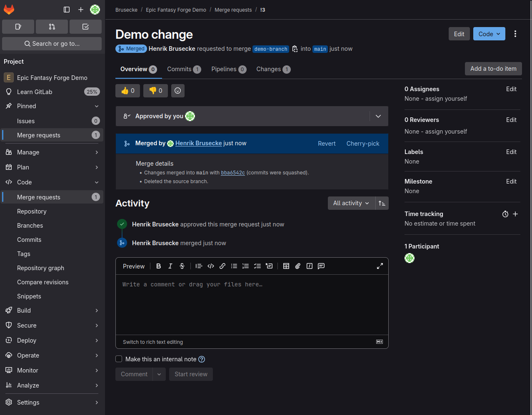Toggle the sidebar collapse icon
532x415 pixels.
pos(67,10)
